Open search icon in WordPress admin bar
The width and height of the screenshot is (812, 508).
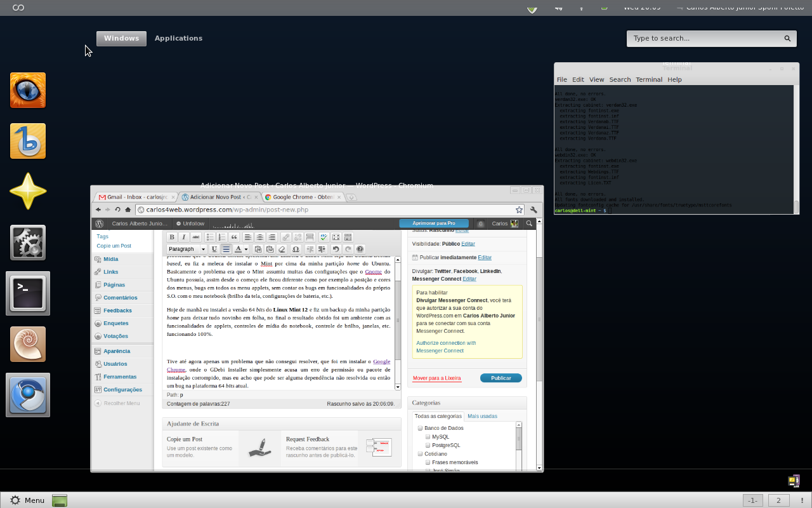point(529,224)
